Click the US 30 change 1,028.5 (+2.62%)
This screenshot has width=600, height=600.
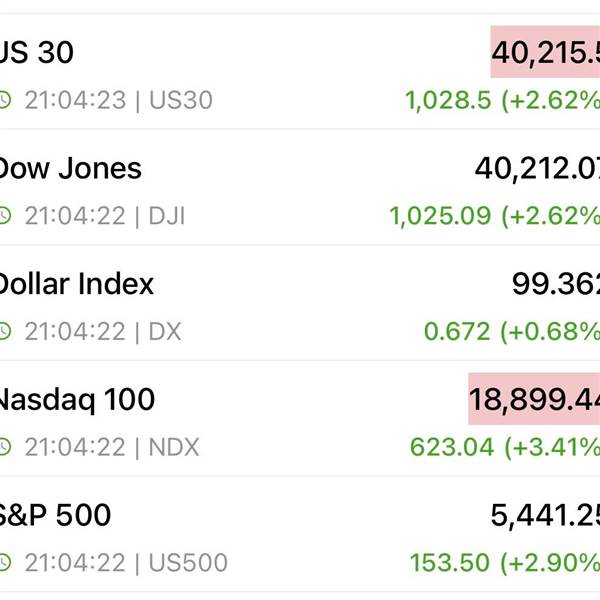coord(502,101)
